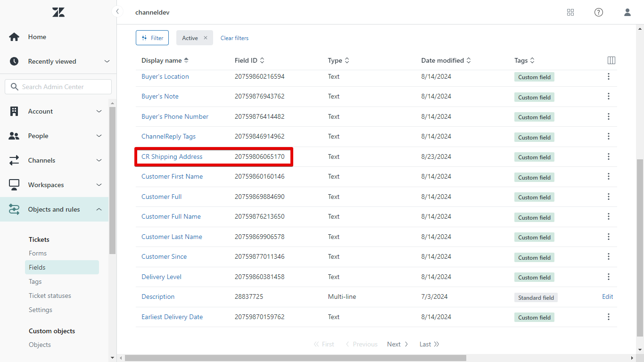Open Forms under Tickets

click(x=38, y=253)
